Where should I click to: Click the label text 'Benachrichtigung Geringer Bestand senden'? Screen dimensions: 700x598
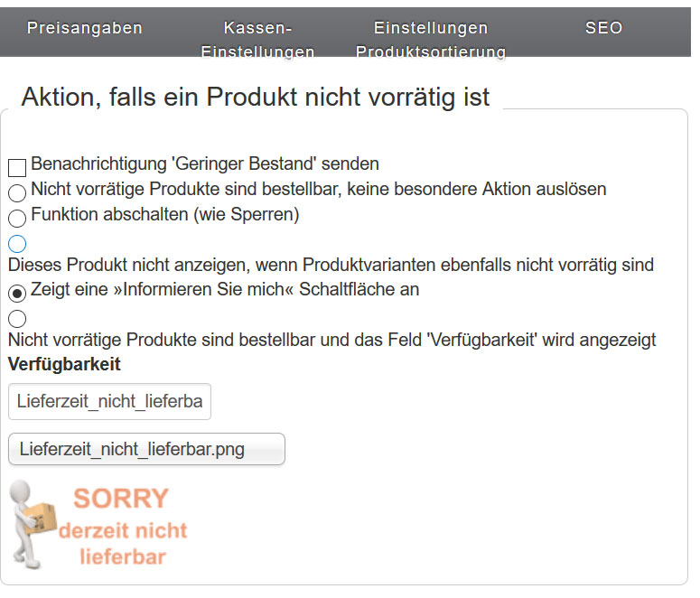click(205, 164)
